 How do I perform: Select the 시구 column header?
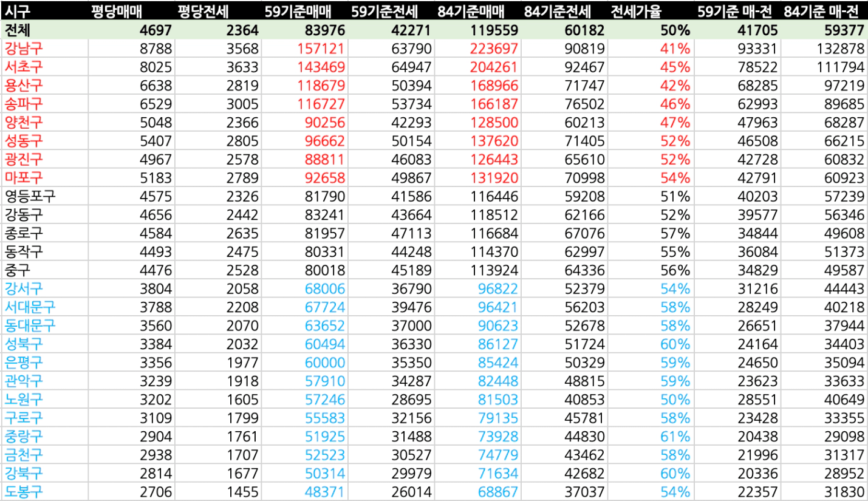(17, 11)
